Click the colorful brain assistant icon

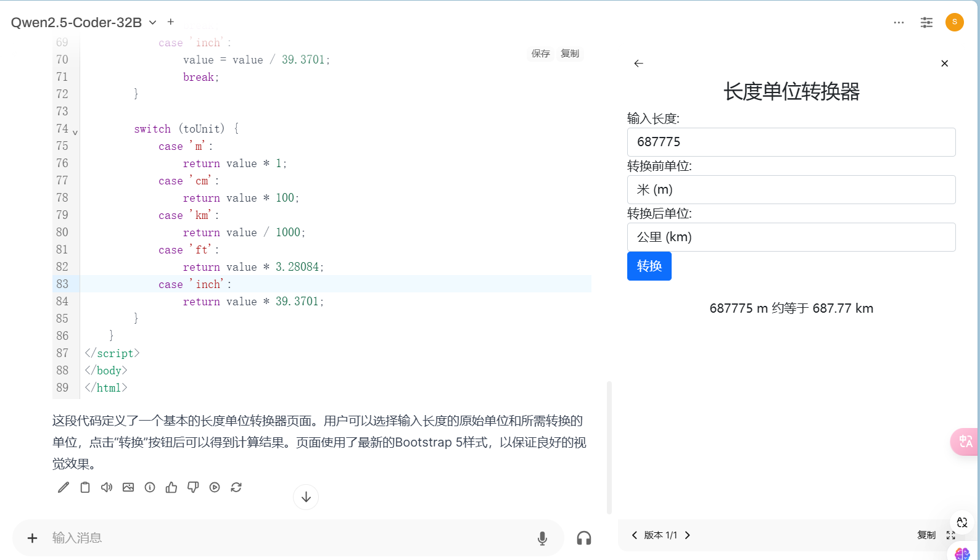click(963, 553)
